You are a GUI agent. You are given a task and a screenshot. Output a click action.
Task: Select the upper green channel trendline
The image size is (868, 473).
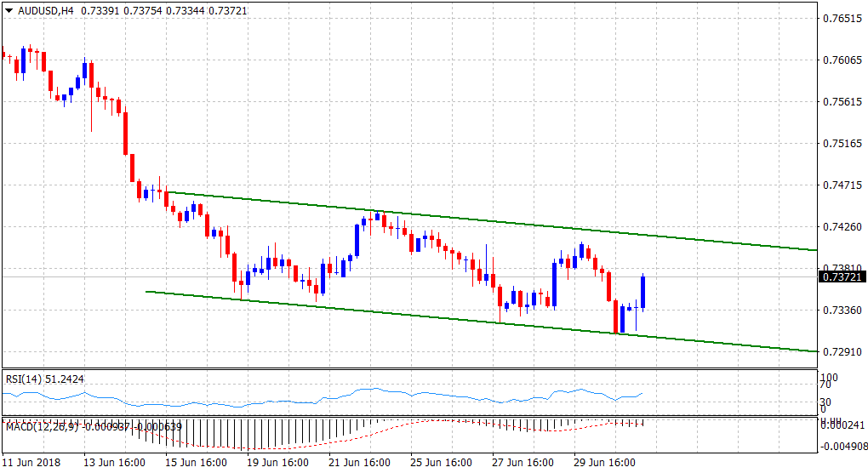(x=511, y=223)
